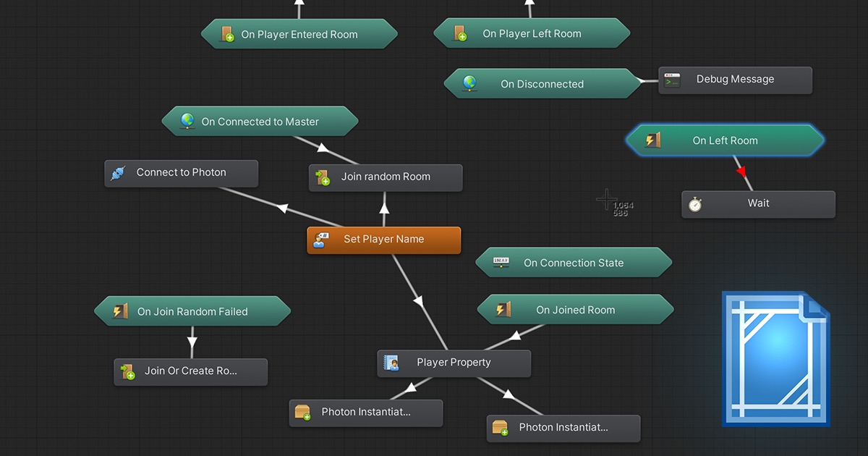Screen dimensions: 868x456
Task: Click the large blue blueprint file icon
Action: click(x=776, y=359)
